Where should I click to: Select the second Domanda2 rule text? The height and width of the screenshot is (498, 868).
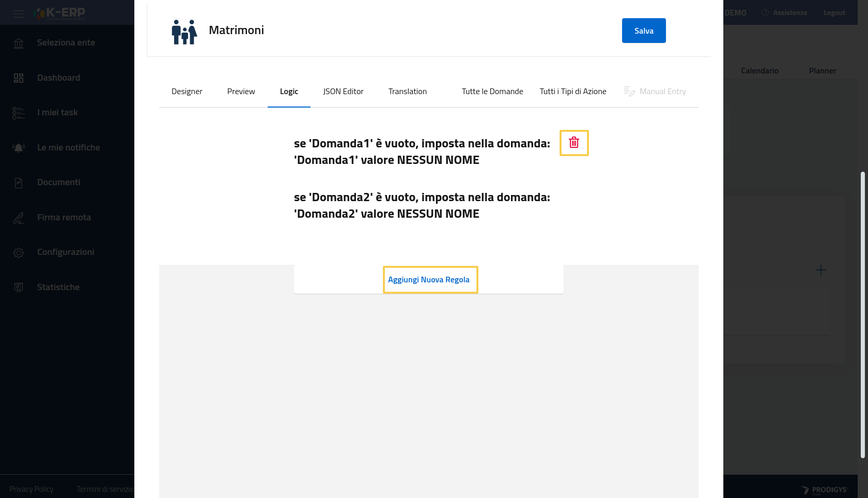[x=422, y=205]
